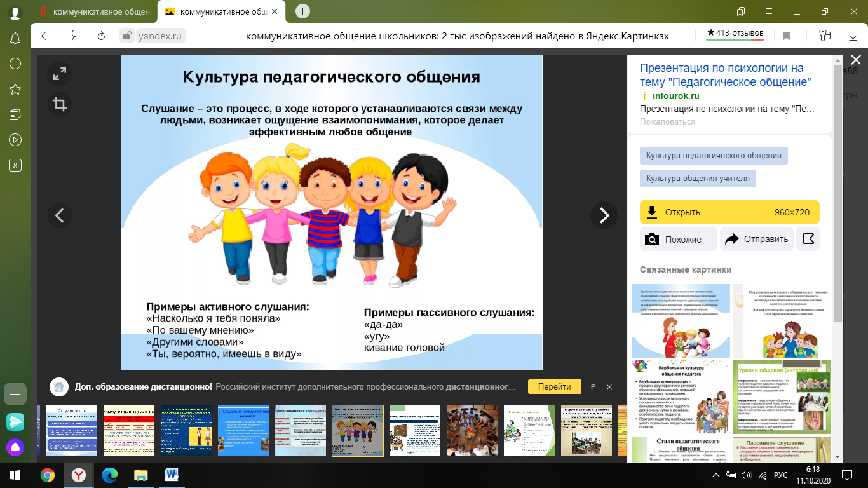The height and width of the screenshot is (488, 868).
Task: Open related thumbnail Уровни общения
Action: [x=782, y=397]
